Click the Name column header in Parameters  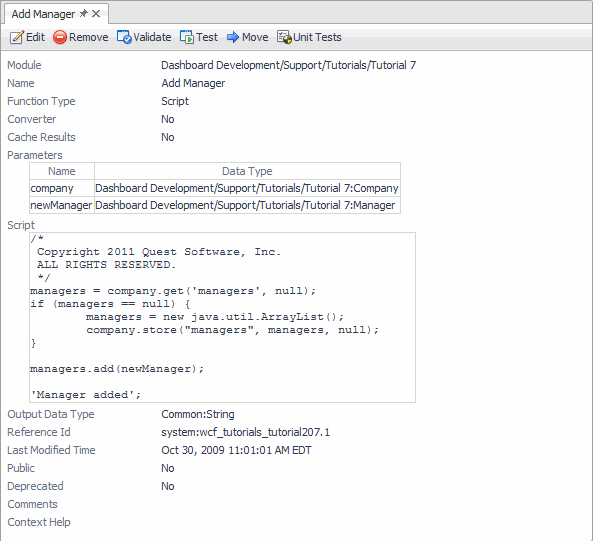point(62,171)
